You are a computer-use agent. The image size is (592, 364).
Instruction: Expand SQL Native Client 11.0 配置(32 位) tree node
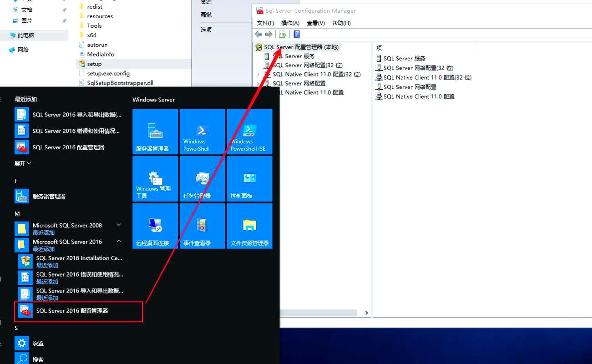coord(258,74)
